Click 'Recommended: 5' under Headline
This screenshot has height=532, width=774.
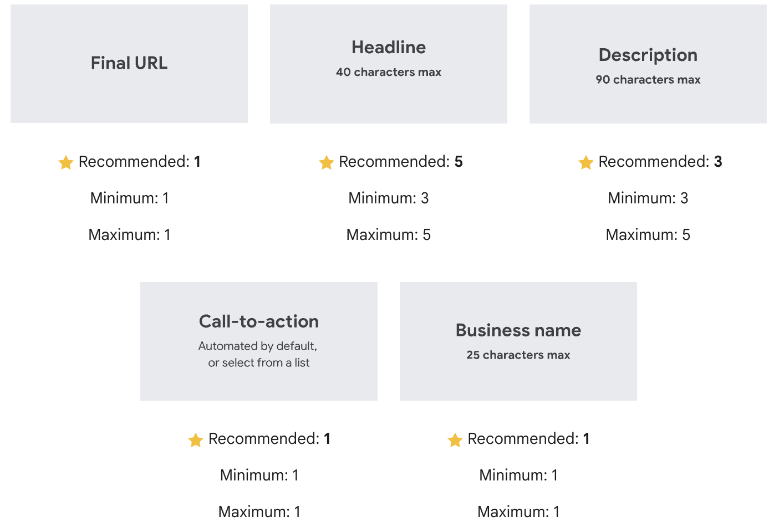click(400, 162)
